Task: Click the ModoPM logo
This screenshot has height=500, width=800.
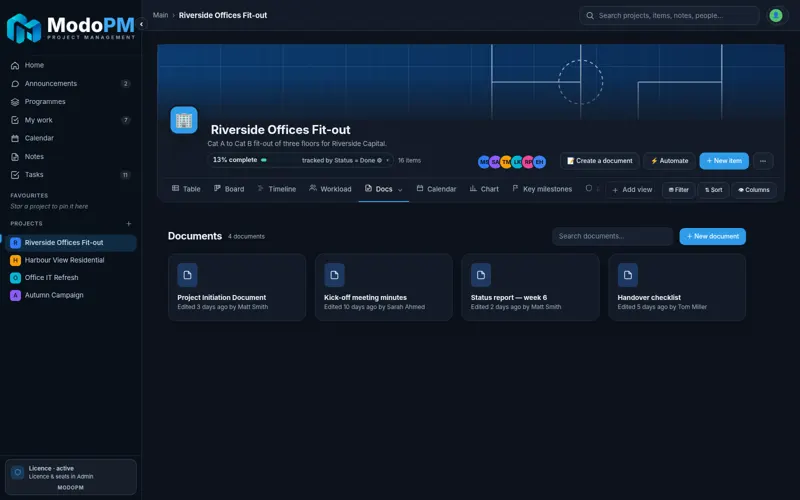Action: pyautogui.click(x=70, y=28)
